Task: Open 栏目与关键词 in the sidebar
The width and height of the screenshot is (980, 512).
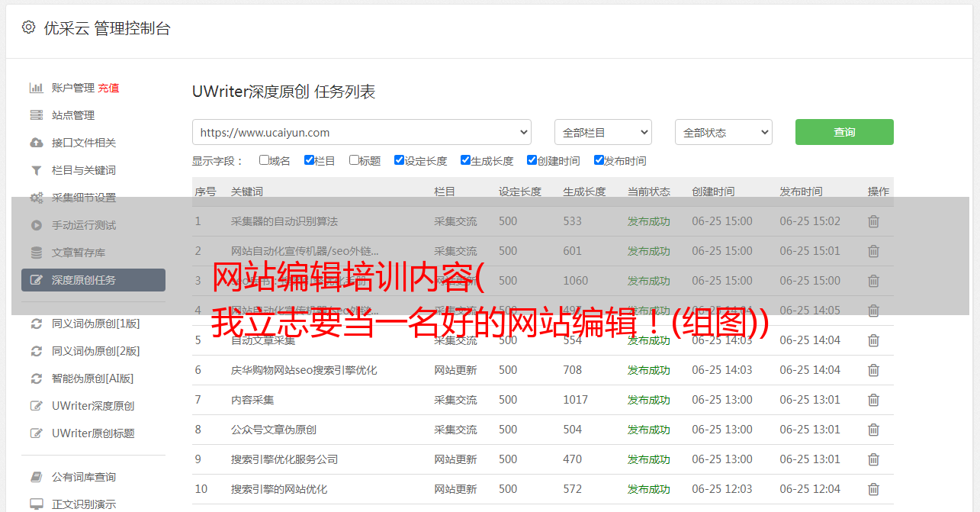Action: (x=84, y=170)
